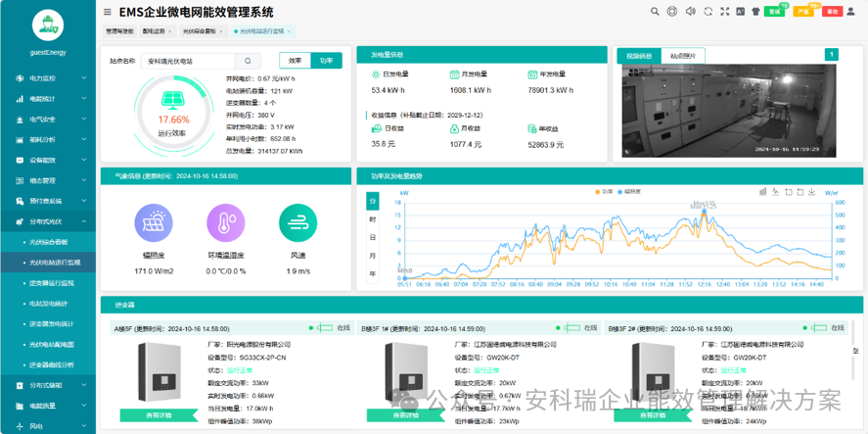
Task: Click the monthly income 月收益 icon
Action: [x=454, y=128]
